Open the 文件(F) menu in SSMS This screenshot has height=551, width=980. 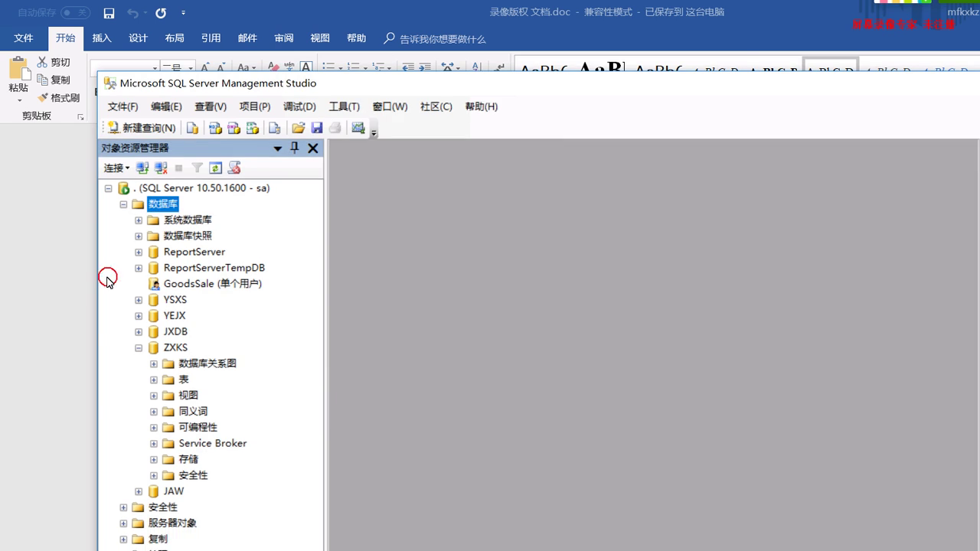tap(122, 106)
